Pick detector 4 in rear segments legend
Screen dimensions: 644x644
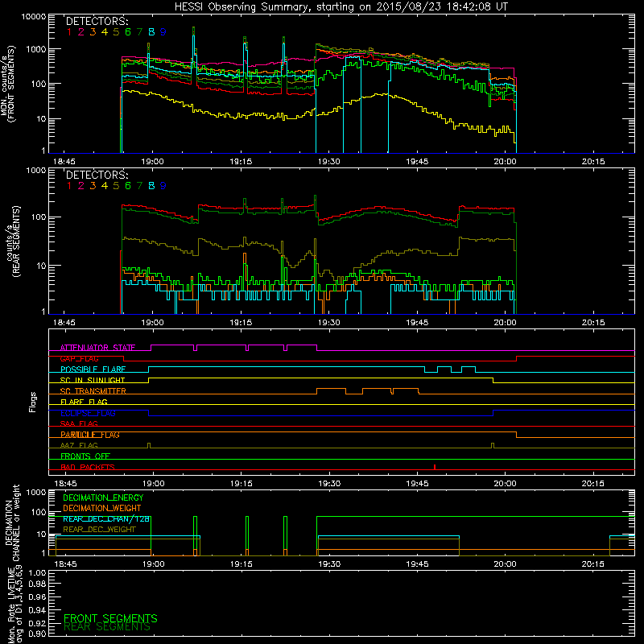point(105,186)
